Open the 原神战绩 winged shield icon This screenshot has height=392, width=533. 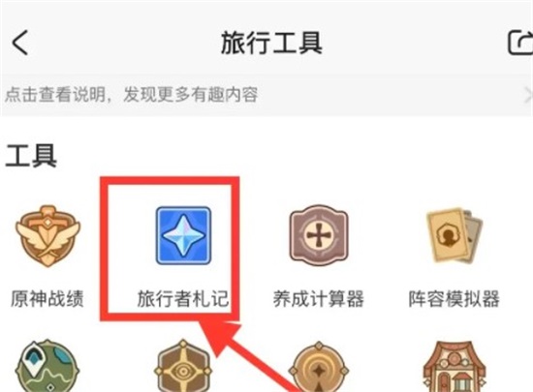coord(47,235)
